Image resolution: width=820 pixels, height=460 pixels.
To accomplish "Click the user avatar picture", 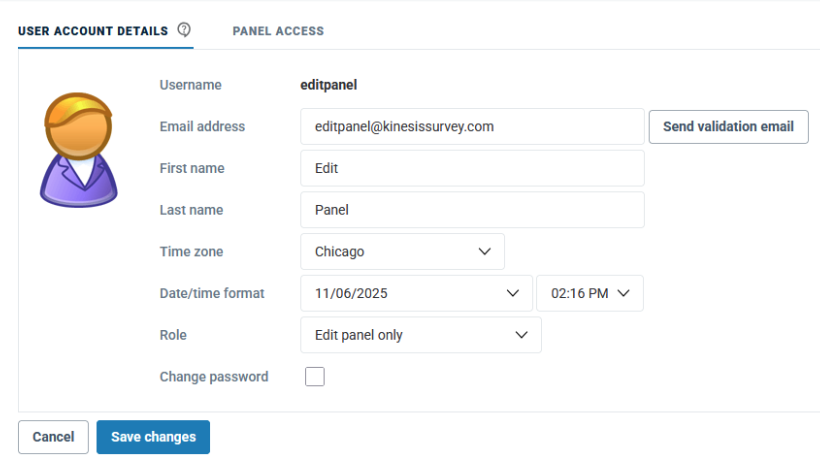I will click(x=78, y=150).
